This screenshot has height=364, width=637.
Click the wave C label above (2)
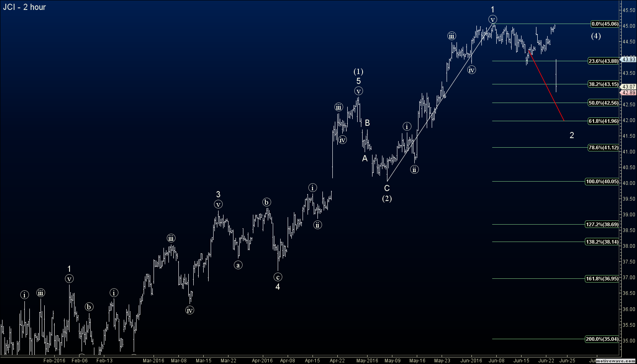(387, 189)
